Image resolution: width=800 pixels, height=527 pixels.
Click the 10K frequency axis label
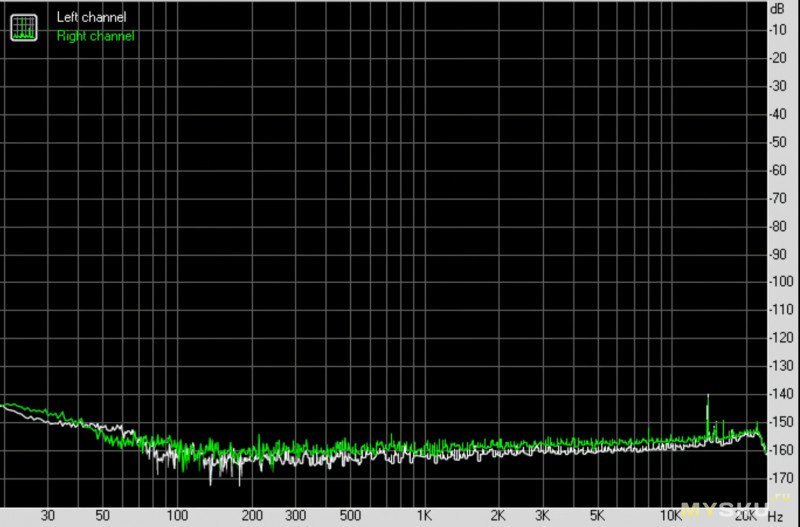tap(669, 516)
